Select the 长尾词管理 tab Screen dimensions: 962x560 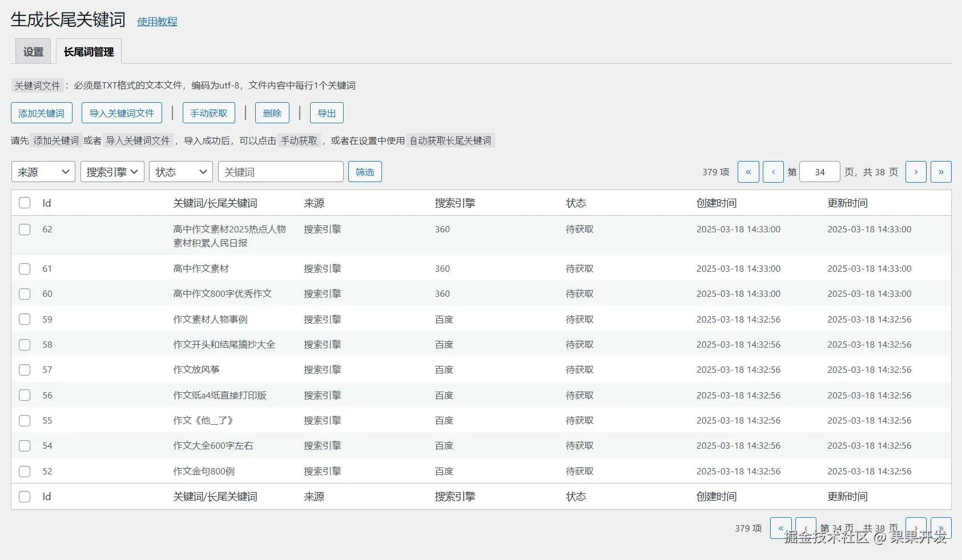coord(88,51)
